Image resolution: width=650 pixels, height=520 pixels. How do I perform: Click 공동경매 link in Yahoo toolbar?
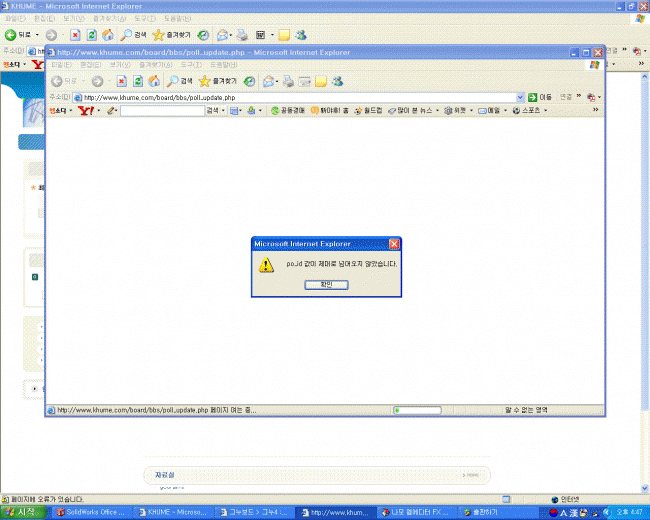point(288,111)
